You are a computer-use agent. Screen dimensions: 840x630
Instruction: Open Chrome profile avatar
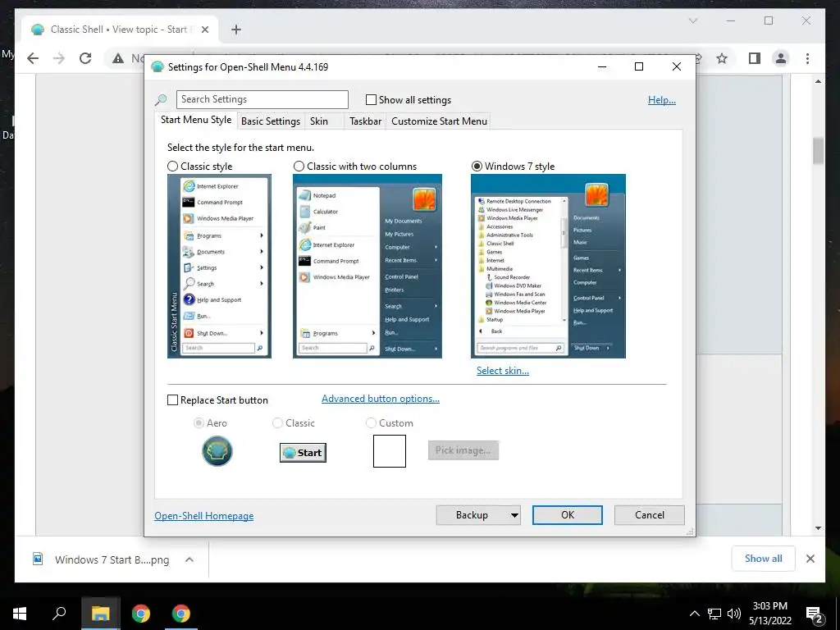(781, 58)
